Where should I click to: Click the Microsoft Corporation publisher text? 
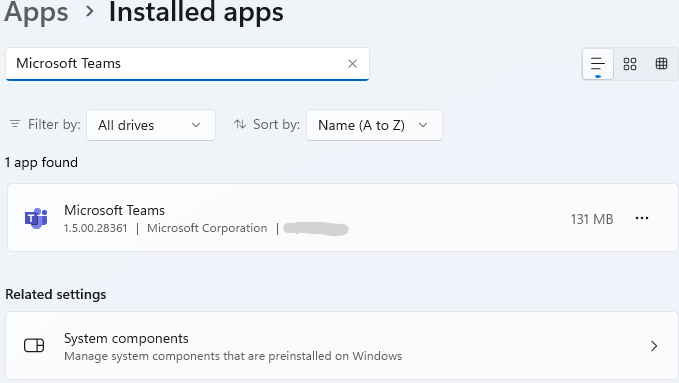(x=207, y=228)
